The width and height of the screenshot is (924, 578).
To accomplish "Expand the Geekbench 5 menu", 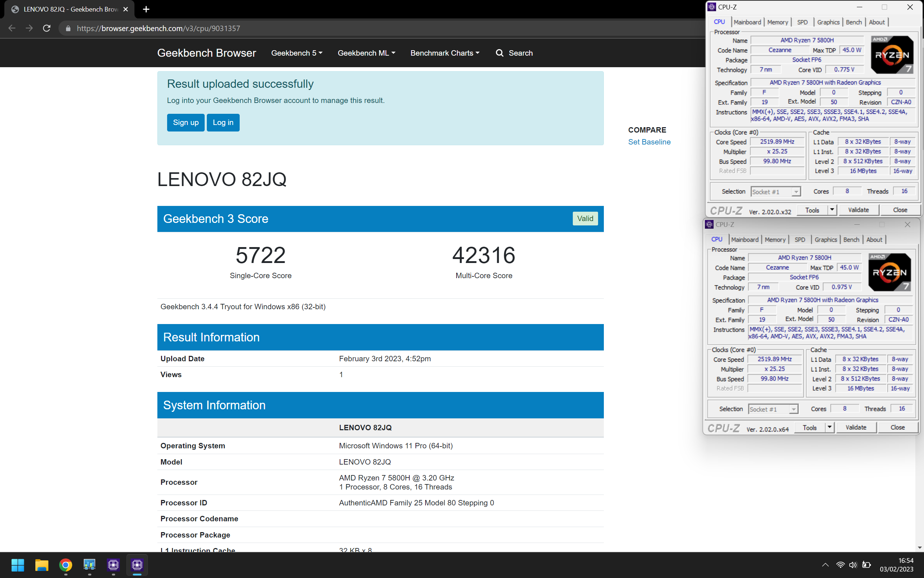I will (x=297, y=53).
